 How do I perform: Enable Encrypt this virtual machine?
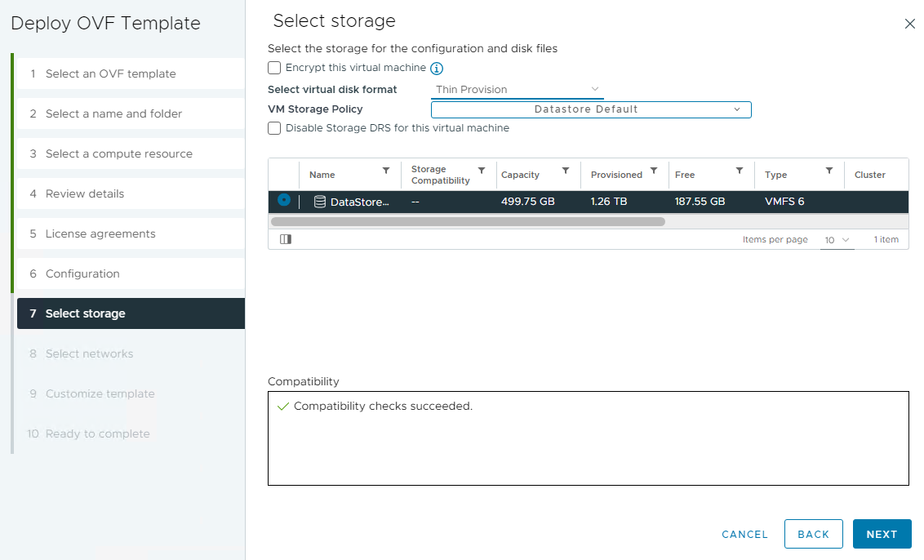coord(274,69)
